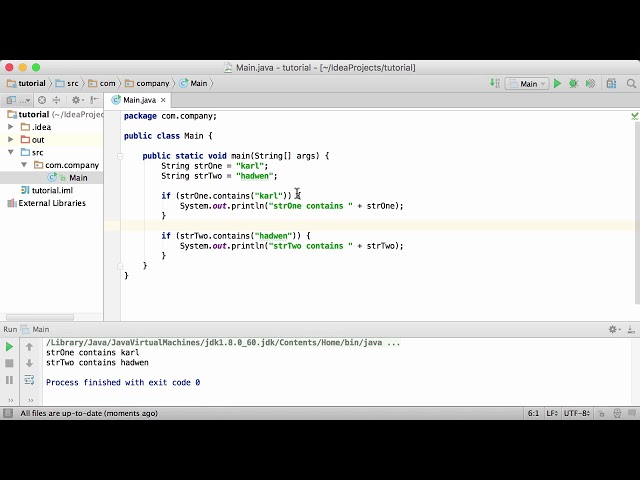Screen dimensions: 640x480
Task: Close the Main.java tab
Action: [x=163, y=100]
